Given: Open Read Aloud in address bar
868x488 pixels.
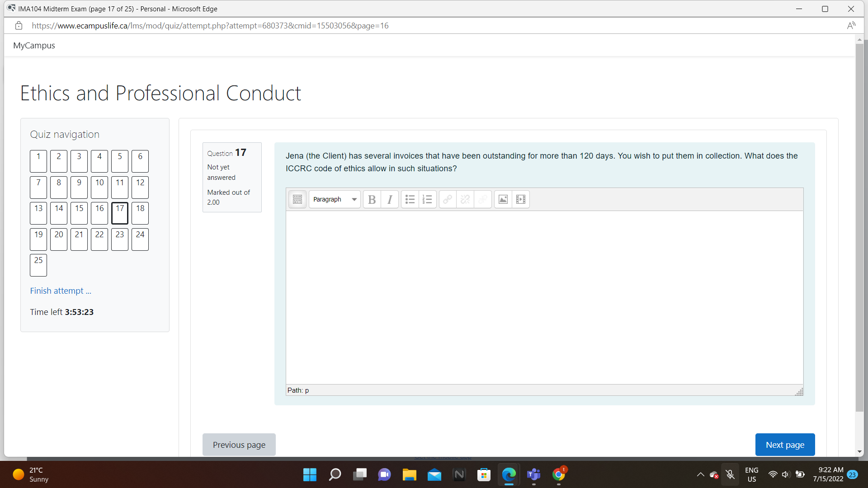Looking at the screenshot, I should [851, 26].
